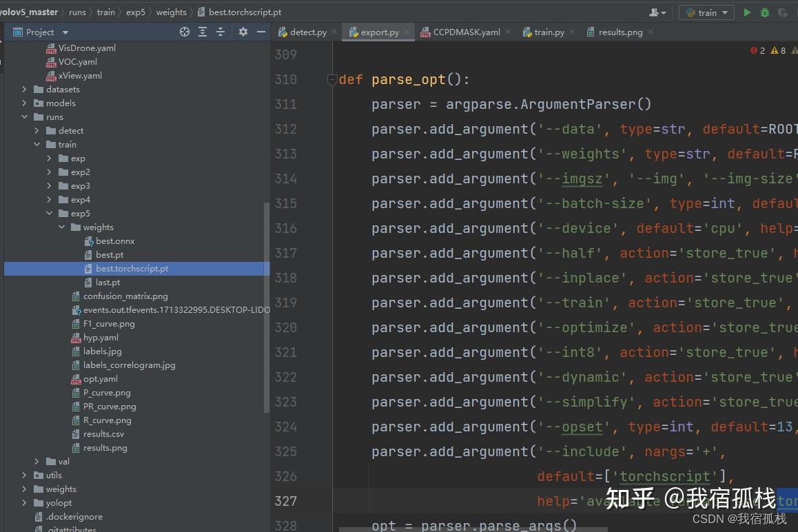The image size is (798, 532).
Task: Click the Run button (green play icon)
Action: (747, 12)
